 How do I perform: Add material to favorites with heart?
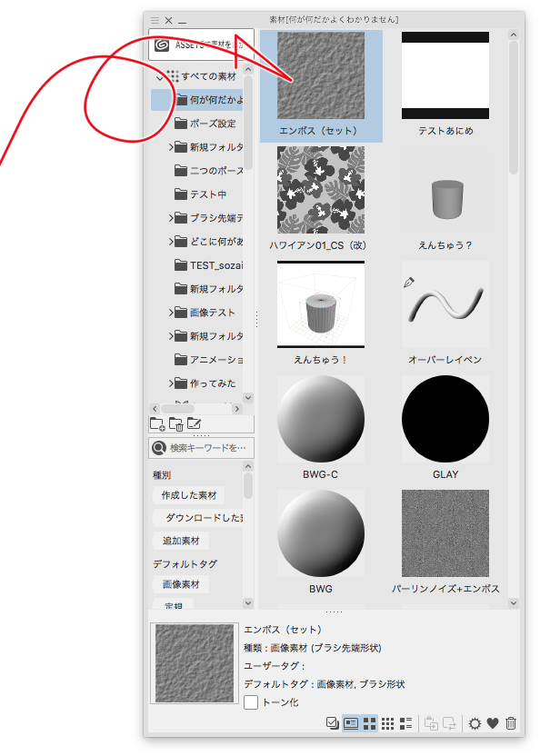click(493, 723)
